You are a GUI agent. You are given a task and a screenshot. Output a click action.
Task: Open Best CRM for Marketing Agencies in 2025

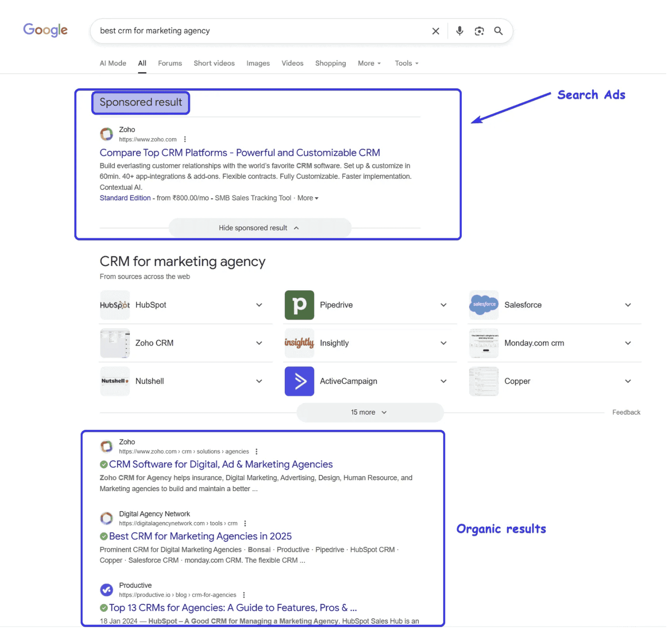coord(200,536)
